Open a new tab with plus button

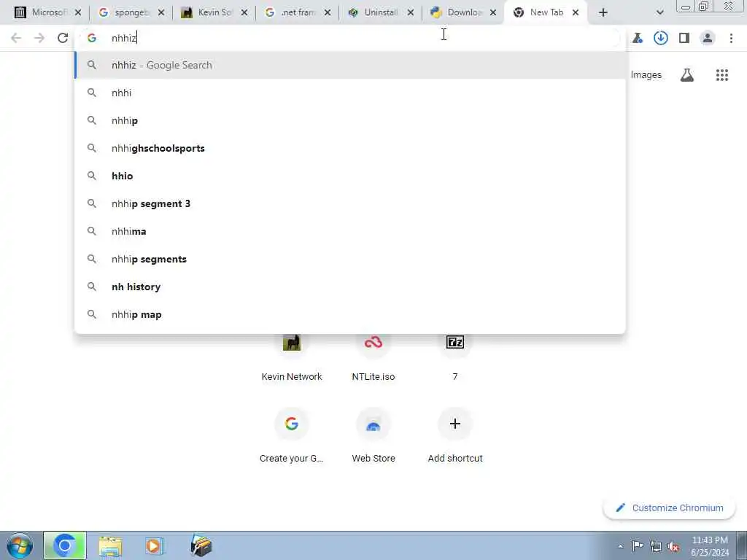[603, 12]
